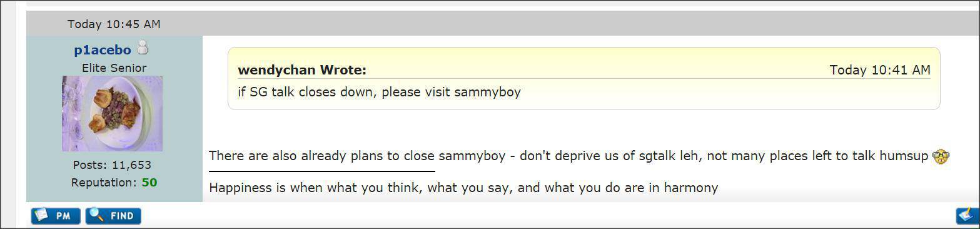The height and width of the screenshot is (229, 980).
Task: Click the 'Today 10:45 AM' post timestamp
Action: tap(114, 24)
